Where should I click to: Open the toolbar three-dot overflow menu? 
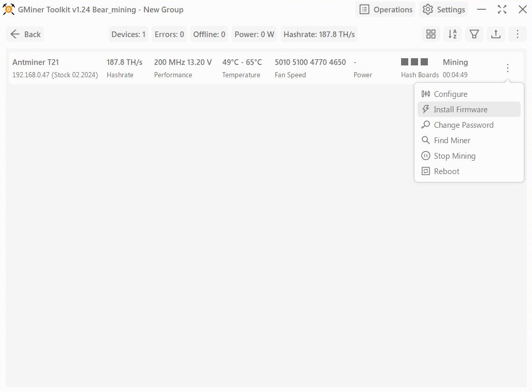(518, 34)
